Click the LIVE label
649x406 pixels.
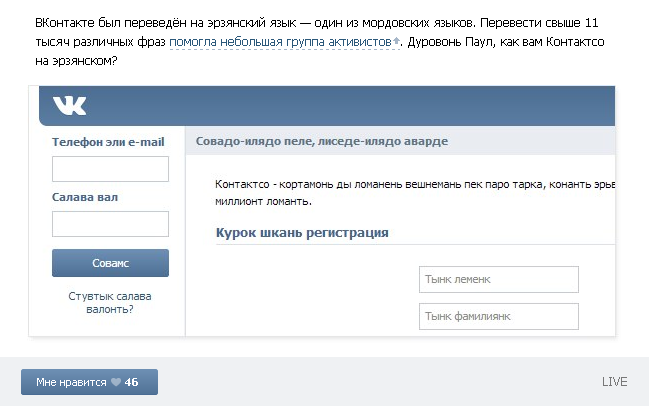614,382
